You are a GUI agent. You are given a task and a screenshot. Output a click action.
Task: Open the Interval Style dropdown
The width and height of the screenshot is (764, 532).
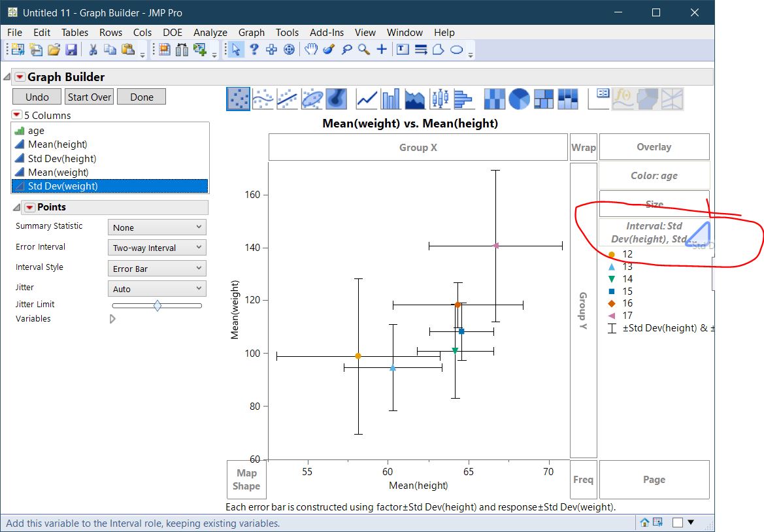tap(157, 269)
